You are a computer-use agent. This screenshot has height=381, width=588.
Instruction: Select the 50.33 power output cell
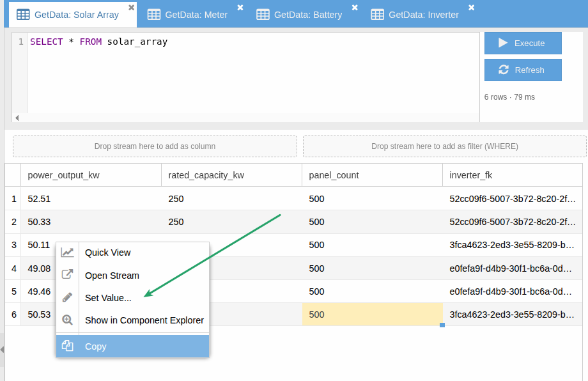click(91, 222)
